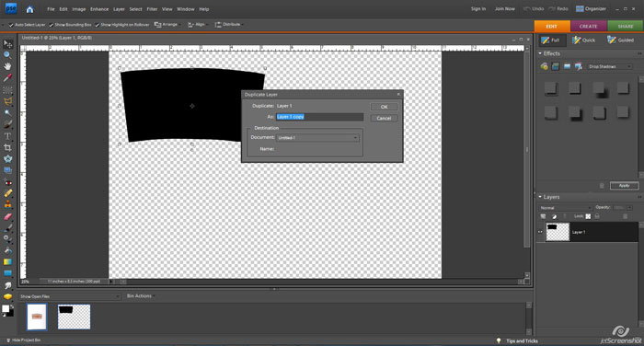Select the Hand tool
This screenshot has height=346, width=644.
point(7,66)
